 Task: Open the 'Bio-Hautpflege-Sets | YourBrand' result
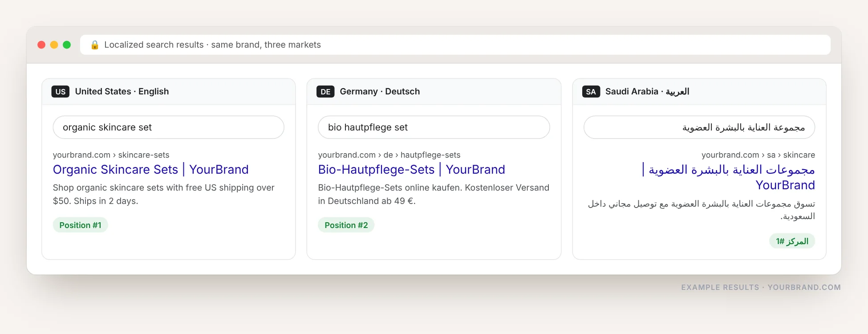point(411,170)
